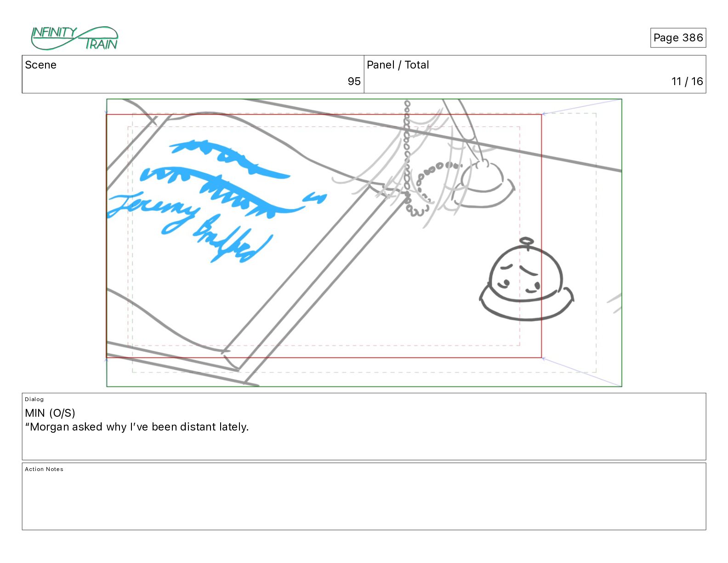Select the Scene label
Viewport: 728px width, 563px height.
[40, 65]
